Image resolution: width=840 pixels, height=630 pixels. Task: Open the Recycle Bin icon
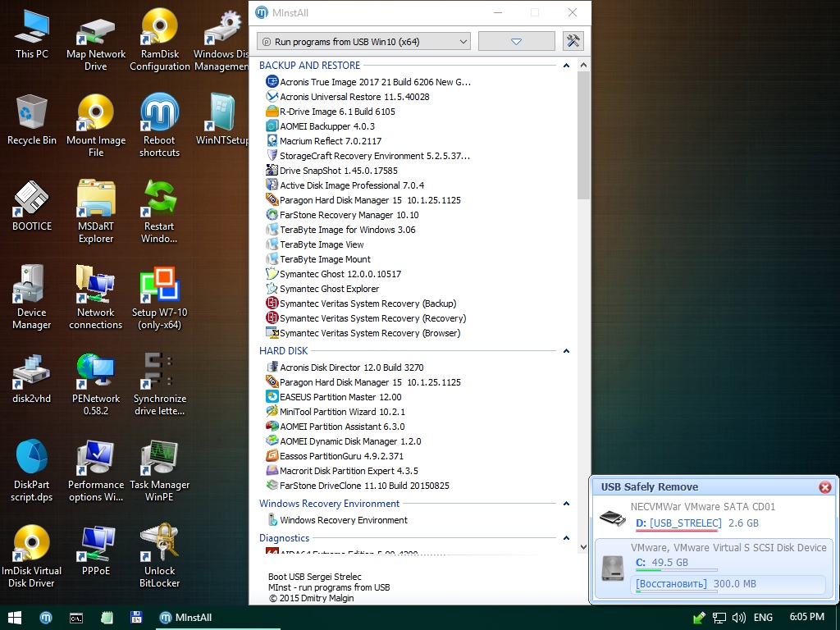(x=32, y=119)
